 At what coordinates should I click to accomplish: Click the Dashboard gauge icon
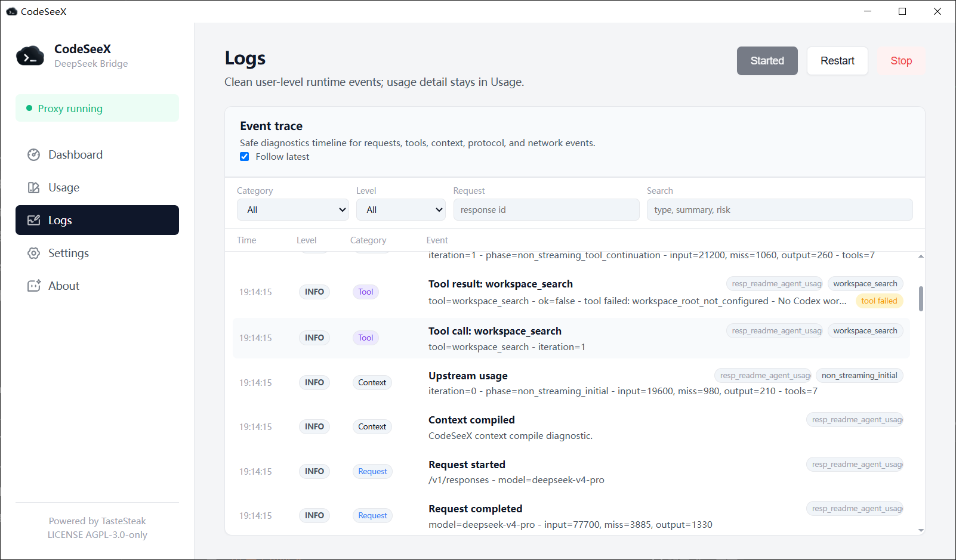click(34, 154)
